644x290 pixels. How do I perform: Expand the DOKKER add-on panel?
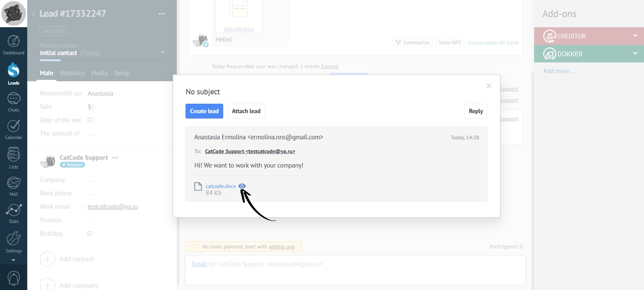(635, 54)
